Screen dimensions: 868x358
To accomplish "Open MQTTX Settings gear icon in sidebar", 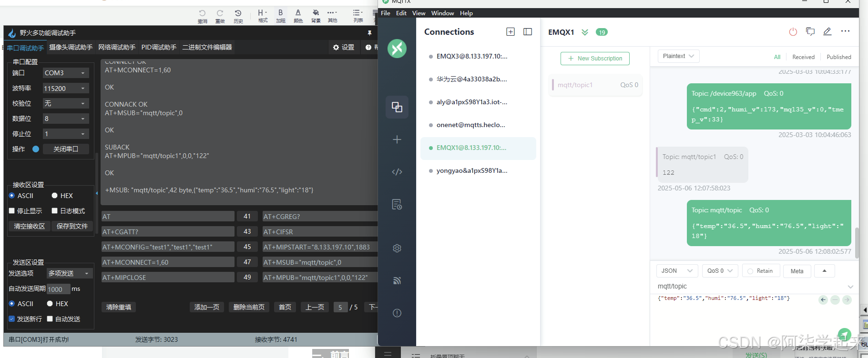I will 397,248.
